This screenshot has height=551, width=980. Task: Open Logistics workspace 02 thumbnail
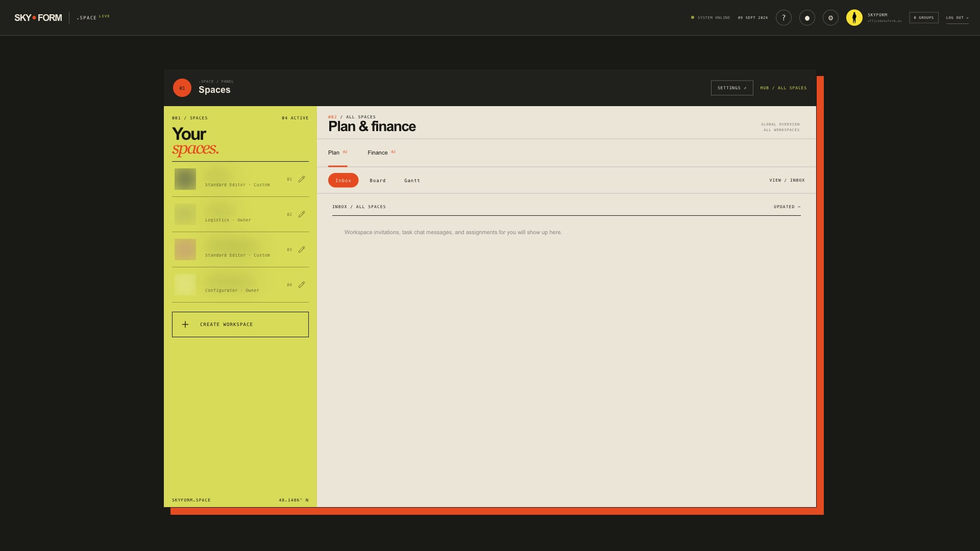point(185,214)
